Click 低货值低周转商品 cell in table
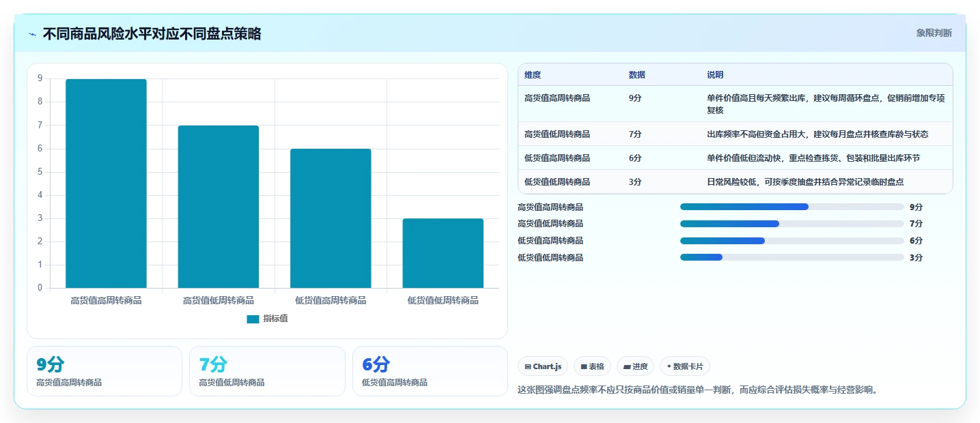Image resolution: width=980 pixels, height=423 pixels. point(557,182)
